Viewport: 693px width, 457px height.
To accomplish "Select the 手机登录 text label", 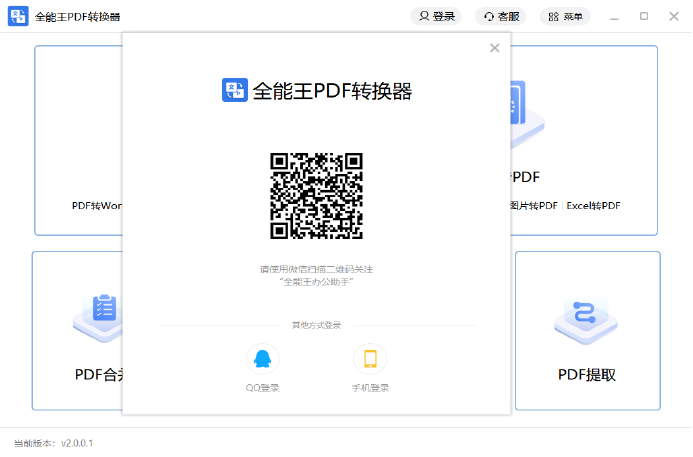I will click(x=370, y=388).
